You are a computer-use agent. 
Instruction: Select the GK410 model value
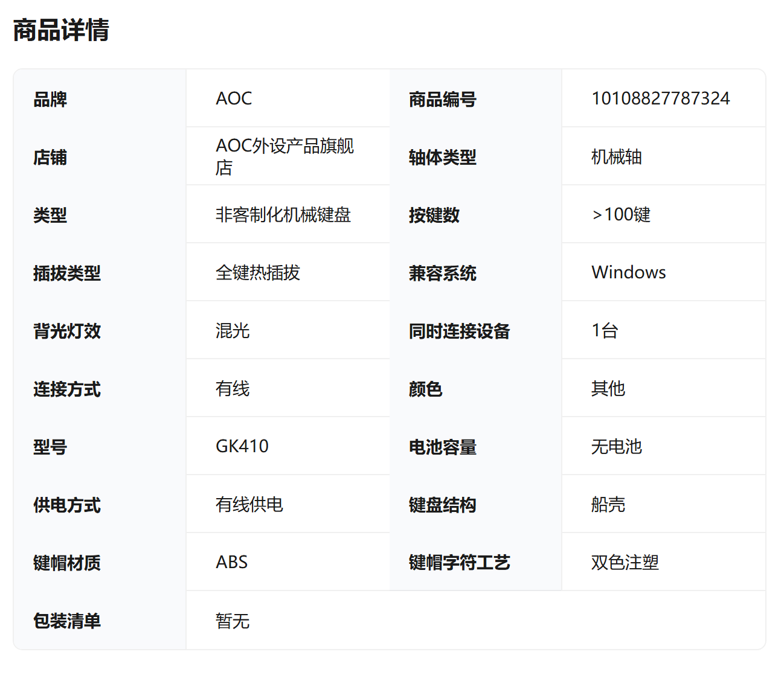pos(242,447)
